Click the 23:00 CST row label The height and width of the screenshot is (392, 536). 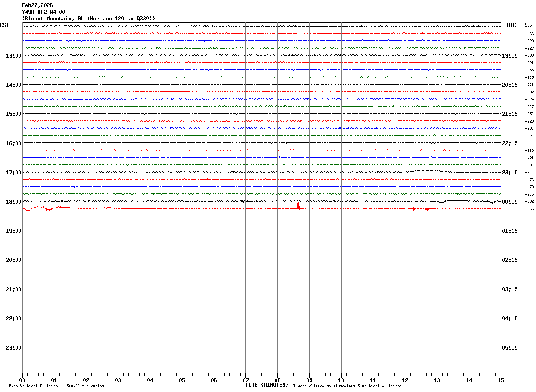click(14, 347)
